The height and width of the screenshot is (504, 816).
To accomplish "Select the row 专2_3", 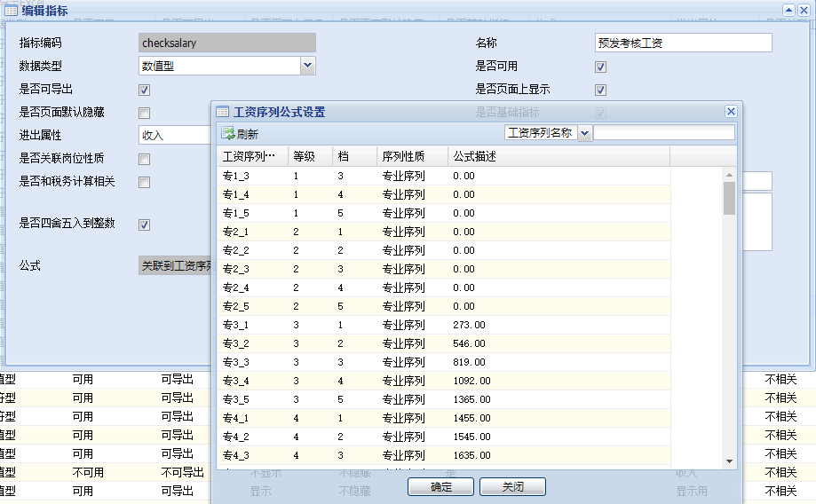I will point(443,270).
